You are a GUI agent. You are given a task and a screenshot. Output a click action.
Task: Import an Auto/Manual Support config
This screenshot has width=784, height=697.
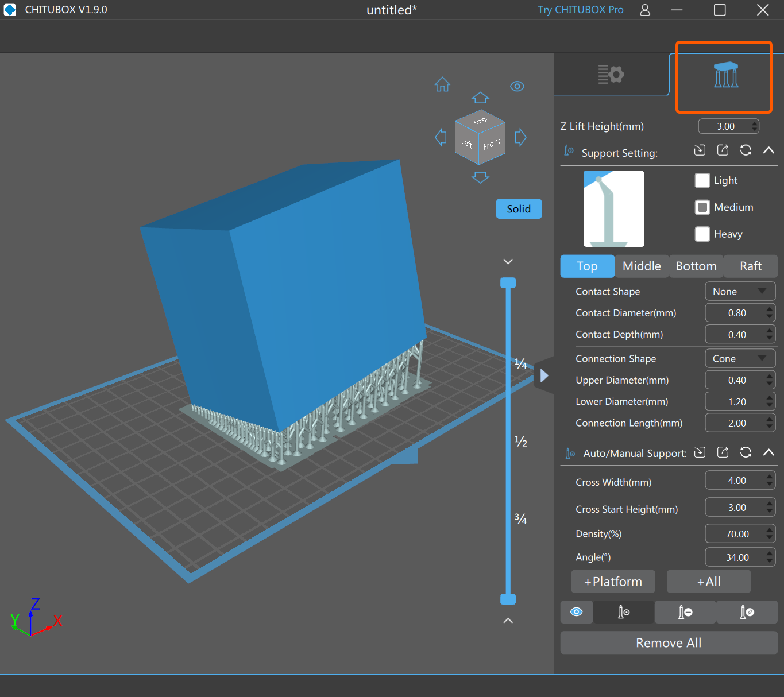coord(700,452)
